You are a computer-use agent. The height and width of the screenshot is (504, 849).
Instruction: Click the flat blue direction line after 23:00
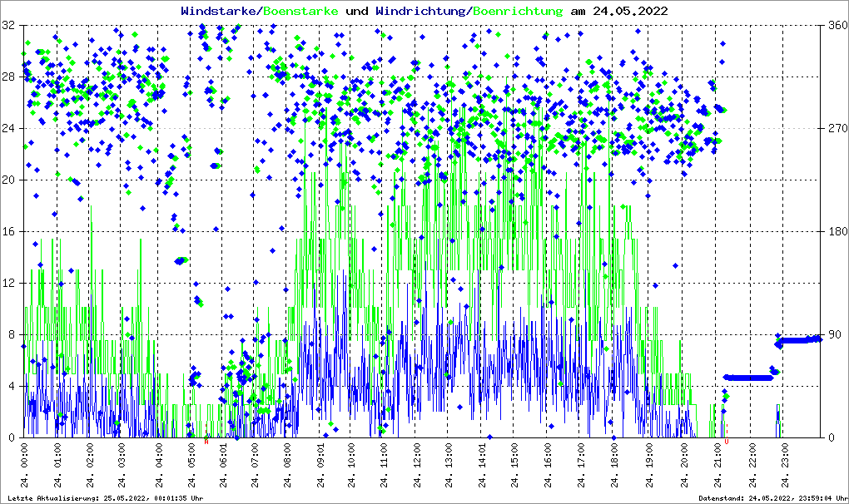(799, 339)
